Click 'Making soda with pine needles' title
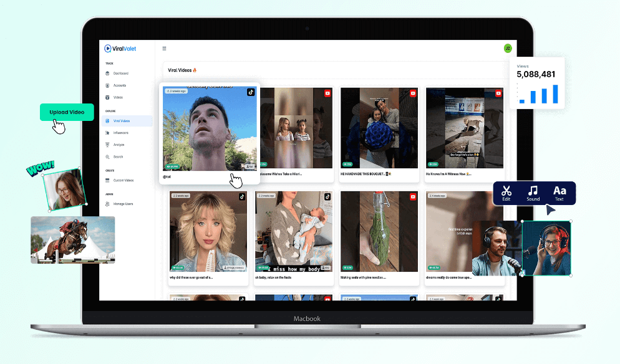Screen dimensions: 620x364 tap(363, 277)
